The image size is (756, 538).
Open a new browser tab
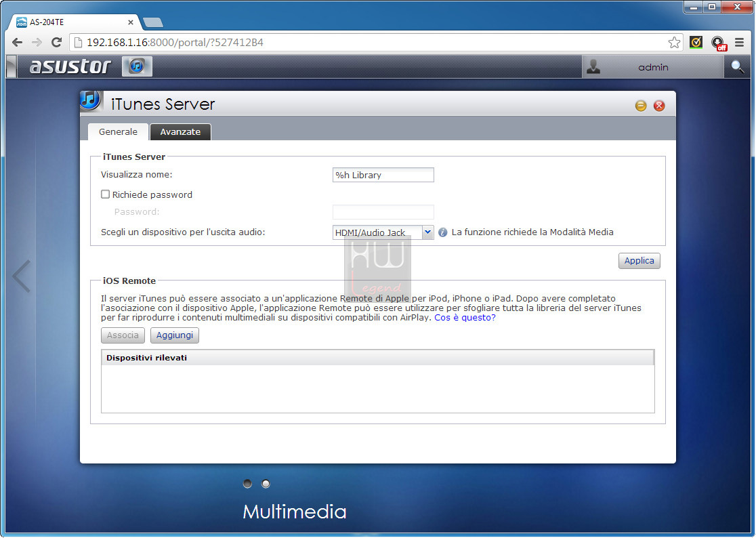tap(153, 22)
